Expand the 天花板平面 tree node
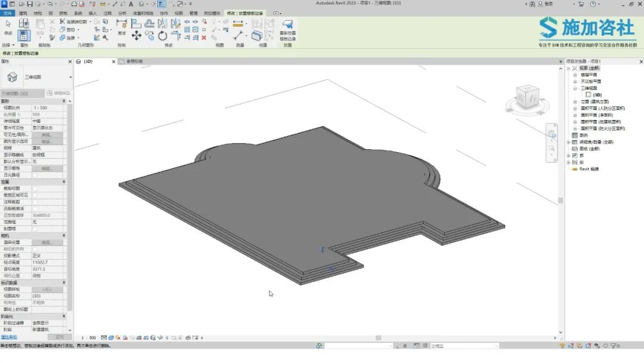The height and width of the screenshot is (363, 644). pyautogui.click(x=575, y=81)
